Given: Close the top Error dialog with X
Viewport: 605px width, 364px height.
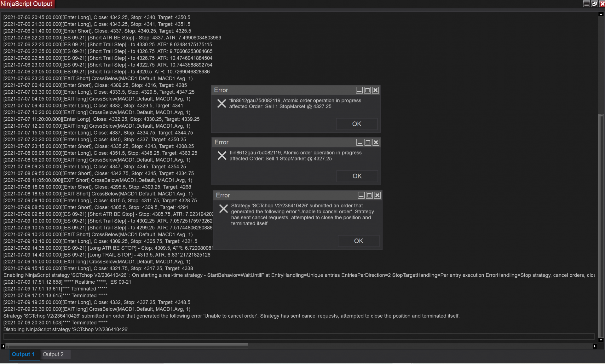Looking at the screenshot, I should pos(375,90).
